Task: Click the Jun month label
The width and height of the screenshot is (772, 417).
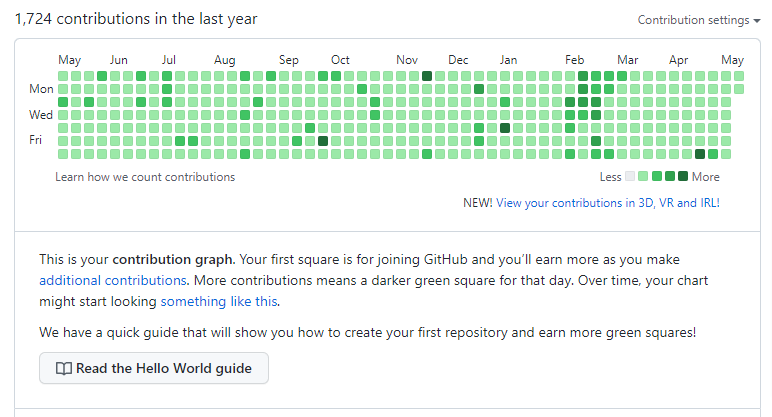Action: click(x=119, y=60)
